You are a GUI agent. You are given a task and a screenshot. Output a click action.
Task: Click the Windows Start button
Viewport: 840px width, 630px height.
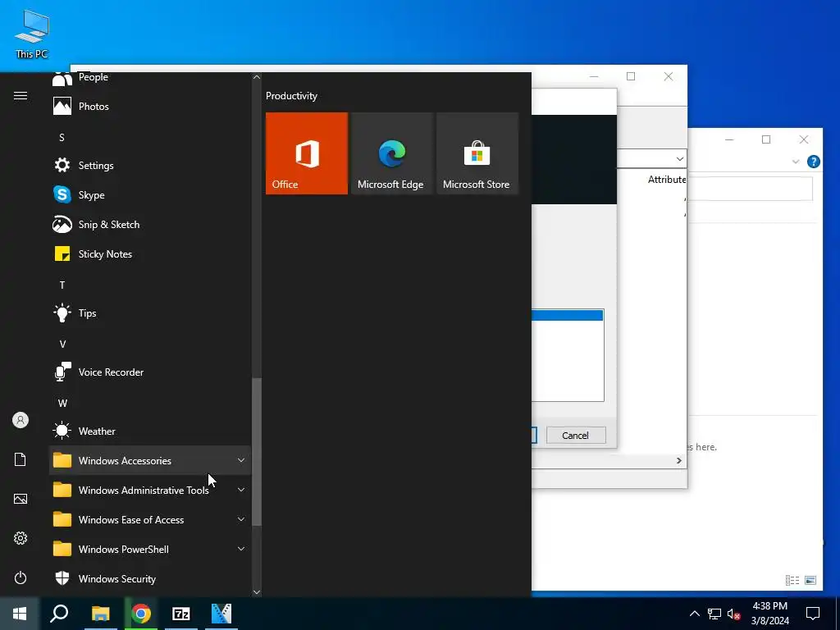pos(20,614)
